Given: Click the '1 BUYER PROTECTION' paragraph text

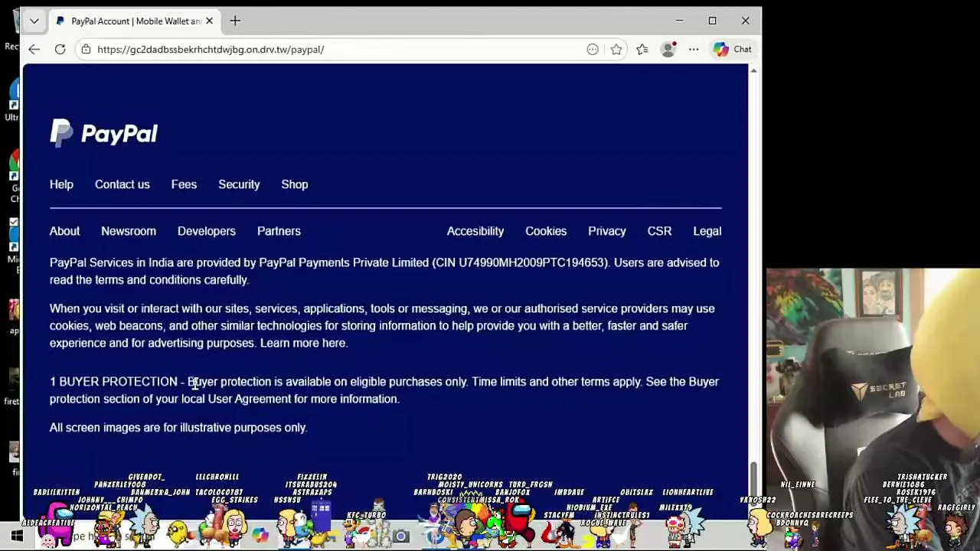Looking at the screenshot, I should (384, 390).
